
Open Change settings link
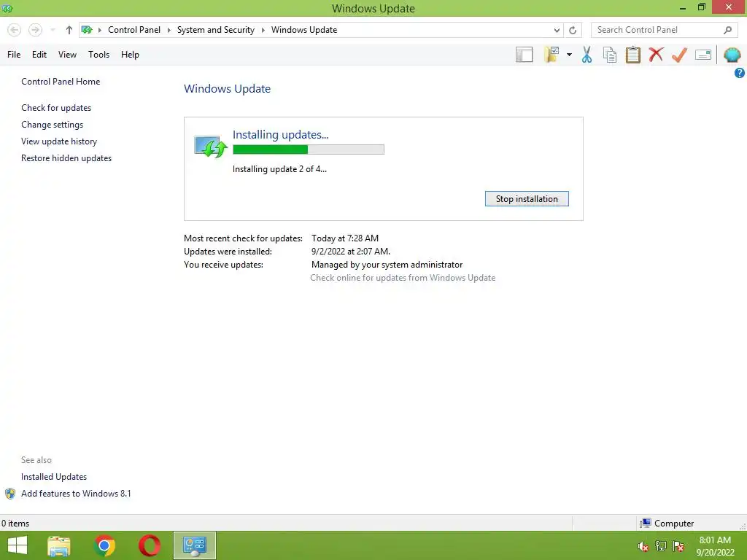tap(52, 124)
